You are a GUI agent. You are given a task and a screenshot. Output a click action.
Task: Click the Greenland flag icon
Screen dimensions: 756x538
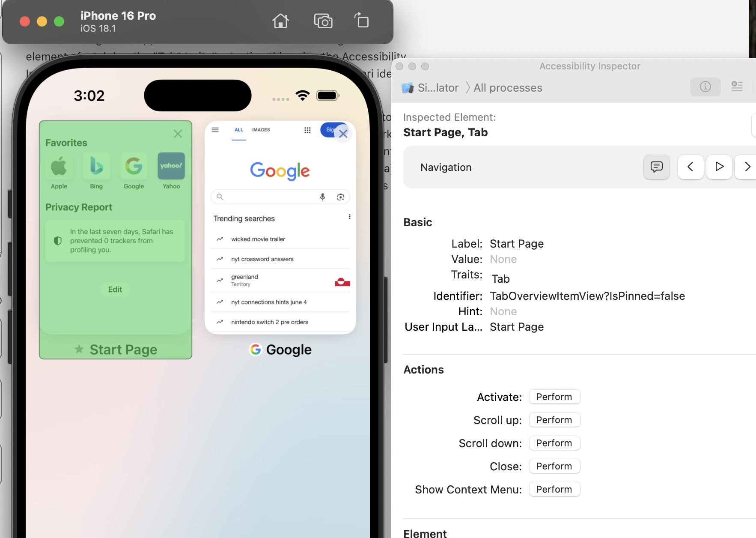click(x=342, y=282)
